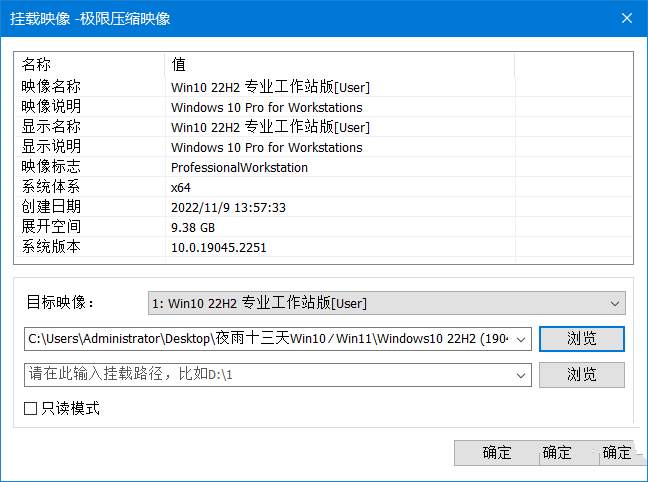Click the image file path text field
Image resolution: width=648 pixels, height=482 pixels.
(268, 339)
